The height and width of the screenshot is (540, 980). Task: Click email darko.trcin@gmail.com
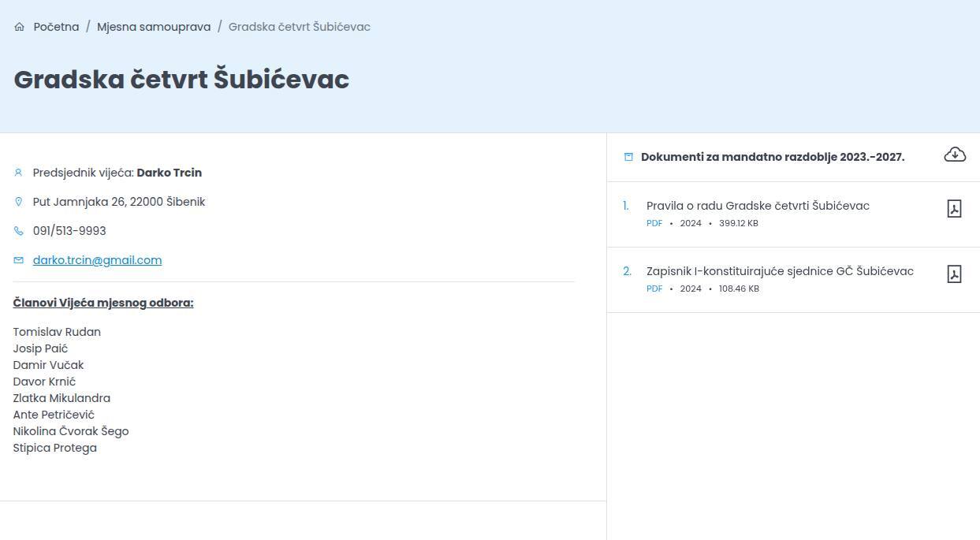(97, 260)
